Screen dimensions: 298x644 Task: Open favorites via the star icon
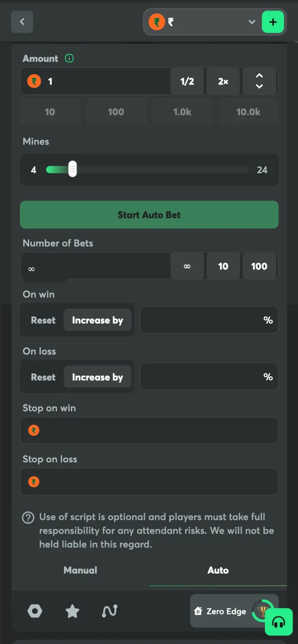pyautogui.click(x=72, y=611)
